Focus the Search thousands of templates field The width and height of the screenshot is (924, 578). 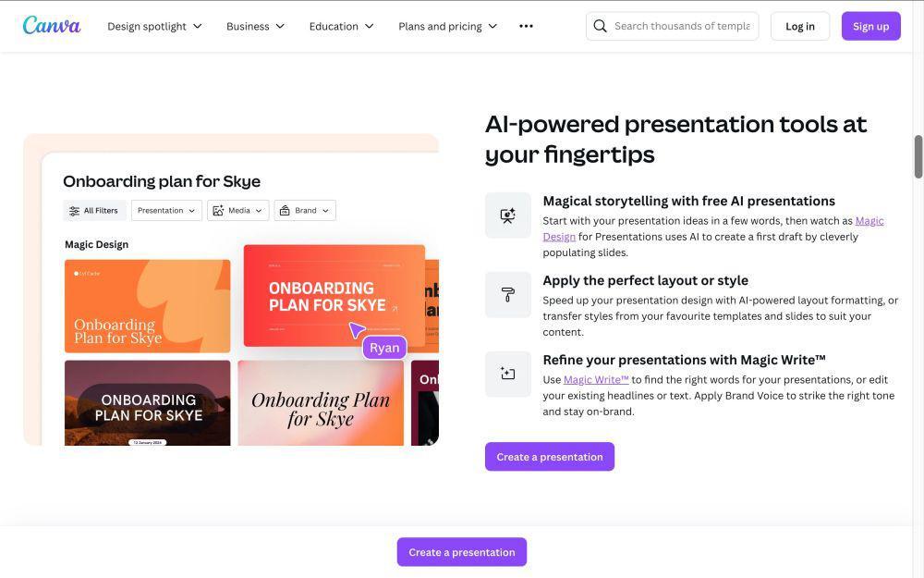click(x=673, y=26)
